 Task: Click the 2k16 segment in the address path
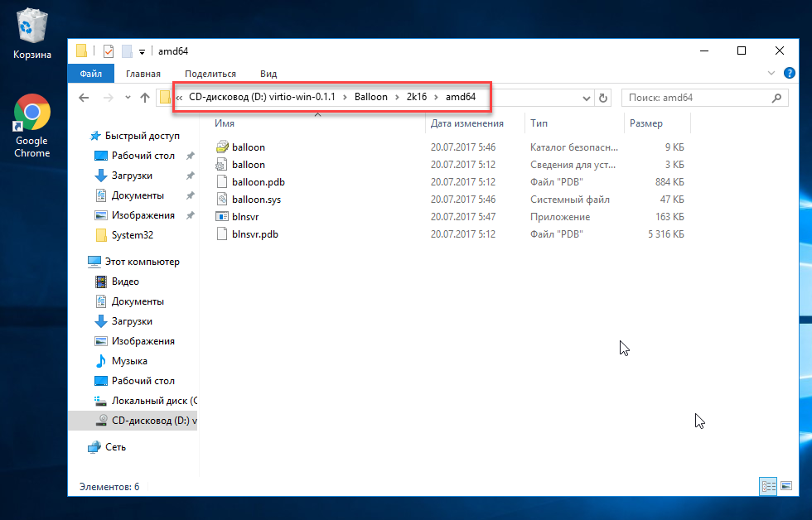pos(416,97)
